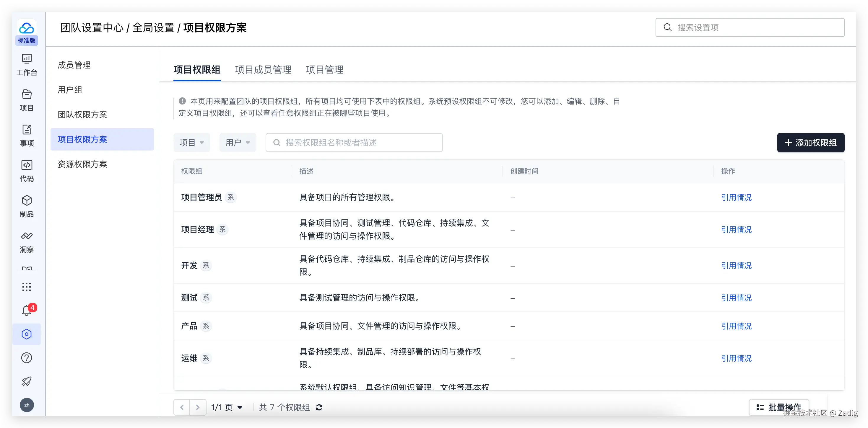This screenshot has height=428, width=868.
Task: Open the notifications bell icon
Action: click(x=27, y=311)
